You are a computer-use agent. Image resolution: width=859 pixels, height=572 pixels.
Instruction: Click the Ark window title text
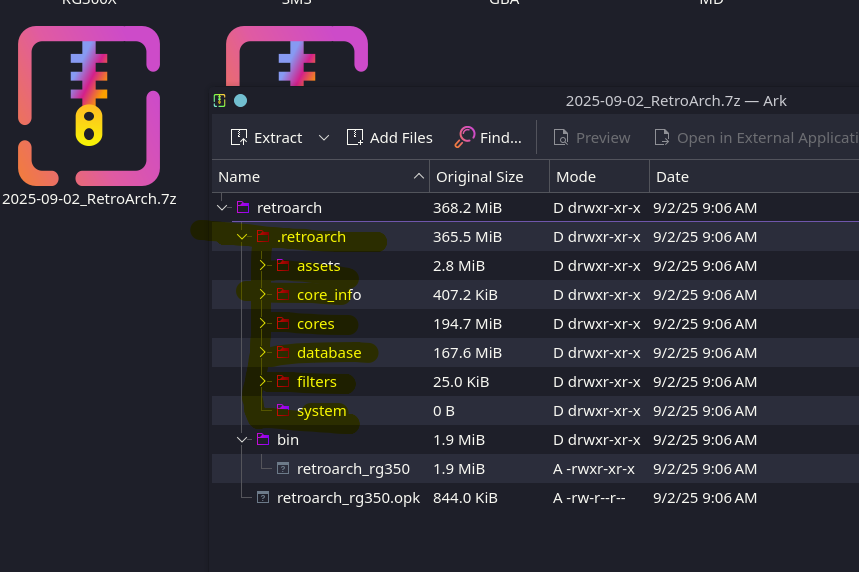coord(676,101)
